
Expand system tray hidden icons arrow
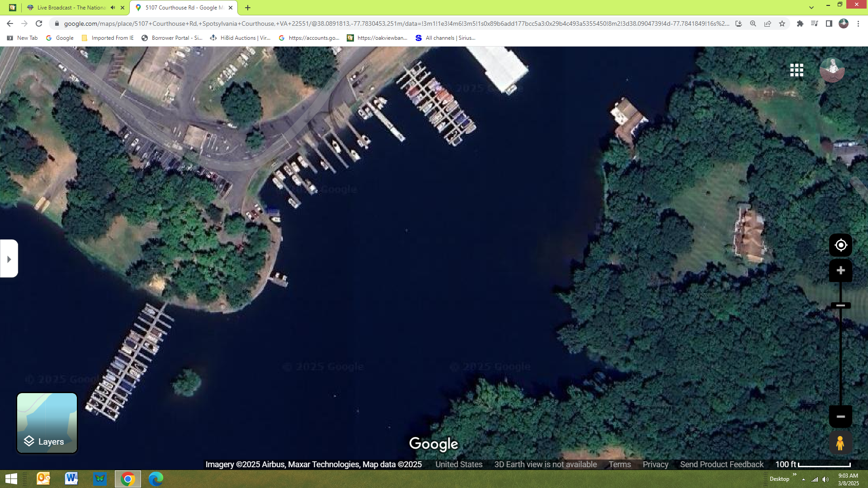coord(803,479)
